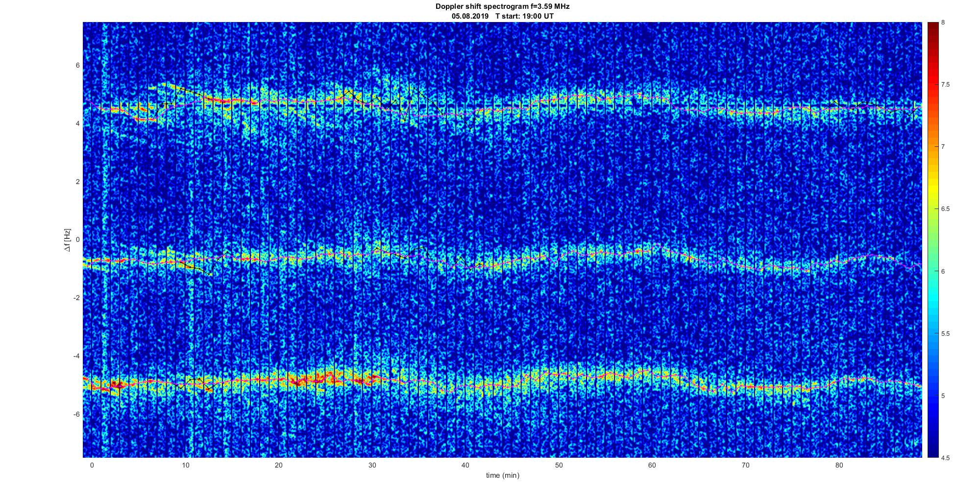Click colorbar tick label 4.5
This screenshot has height=491, width=980.
pyautogui.click(x=946, y=458)
